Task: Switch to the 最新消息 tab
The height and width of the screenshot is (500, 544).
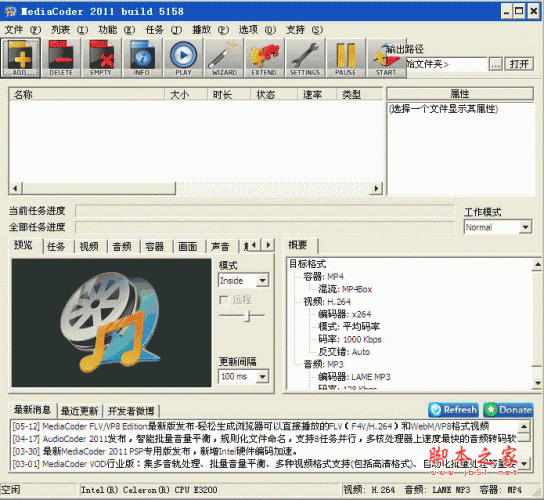Action: (x=32, y=410)
